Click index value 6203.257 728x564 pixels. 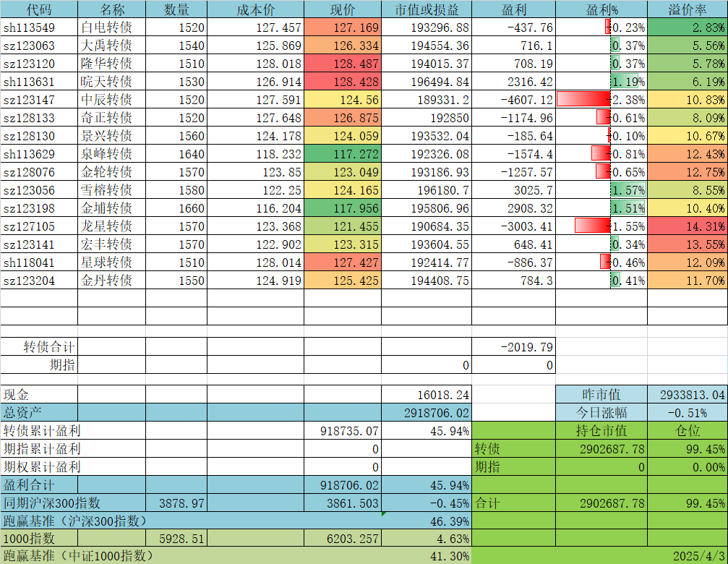click(343, 539)
